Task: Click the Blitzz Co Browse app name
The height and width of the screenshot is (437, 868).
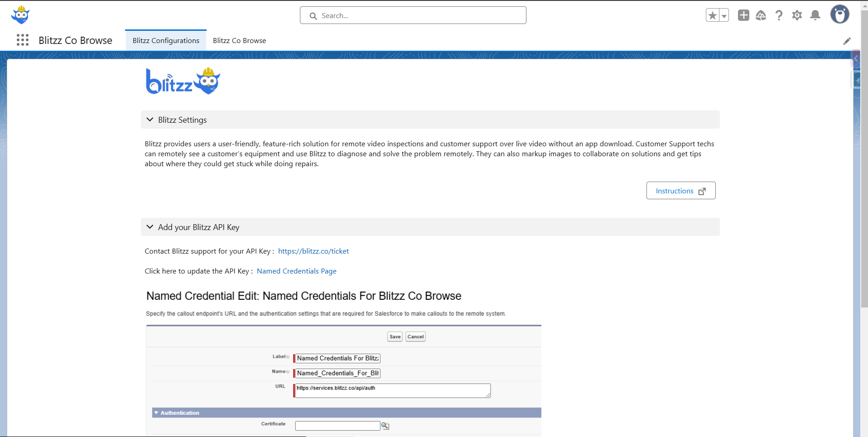Action: click(75, 40)
